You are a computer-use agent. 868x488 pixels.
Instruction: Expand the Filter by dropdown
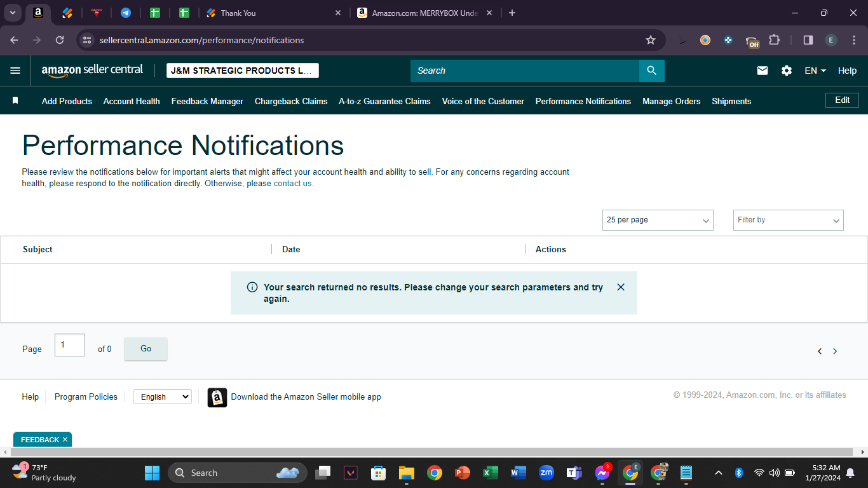[x=789, y=220]
